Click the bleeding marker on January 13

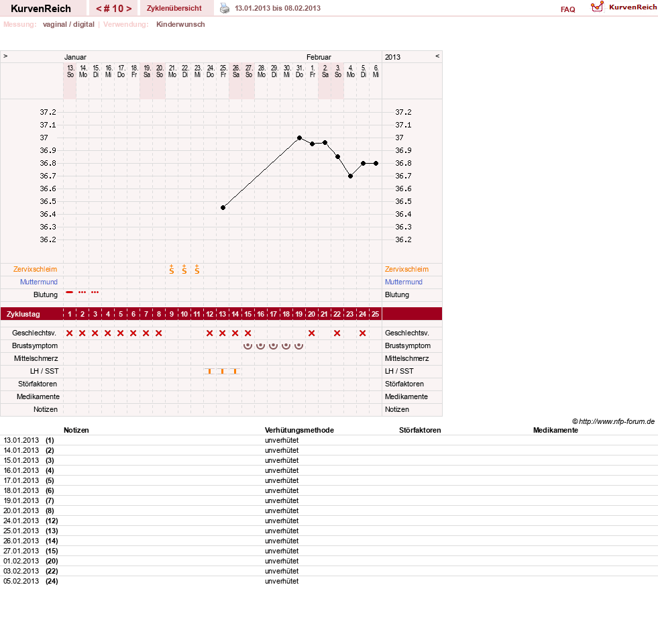coord(70,292)
